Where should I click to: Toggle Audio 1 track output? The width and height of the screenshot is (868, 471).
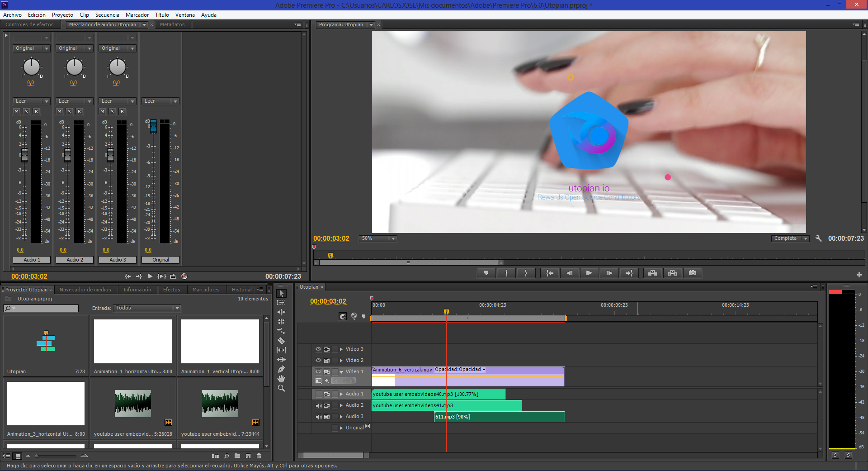318,394
